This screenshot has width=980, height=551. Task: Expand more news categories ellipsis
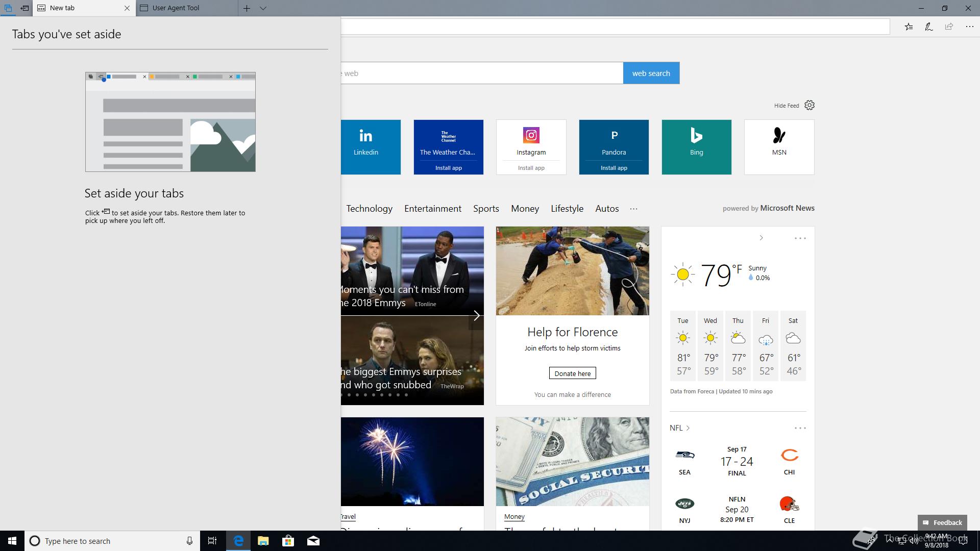pos(633,209)
